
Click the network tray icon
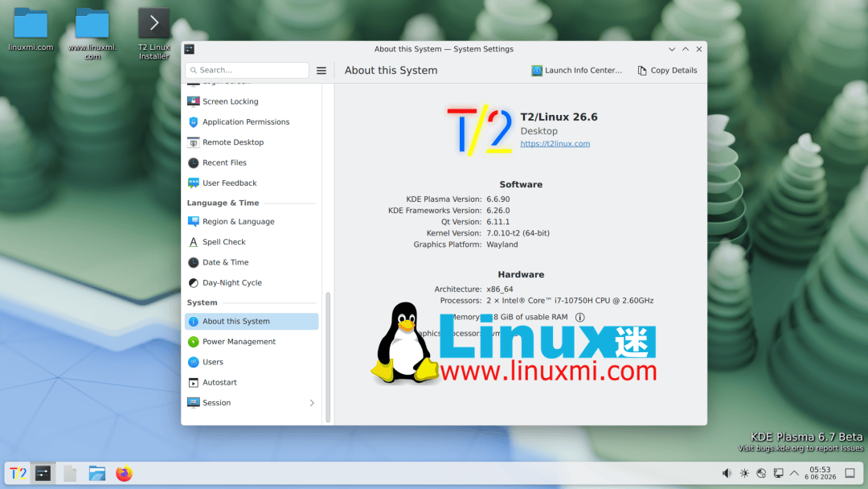point(761,474)
